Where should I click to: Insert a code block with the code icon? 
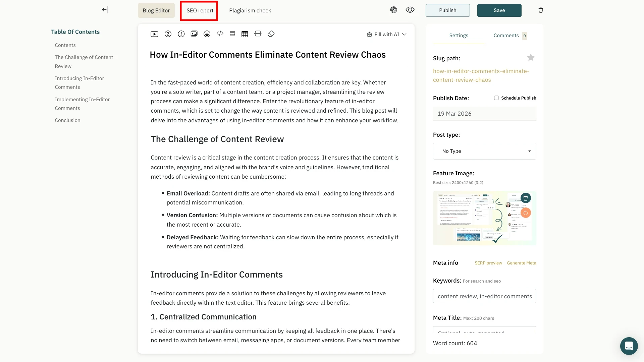[220, 34]
